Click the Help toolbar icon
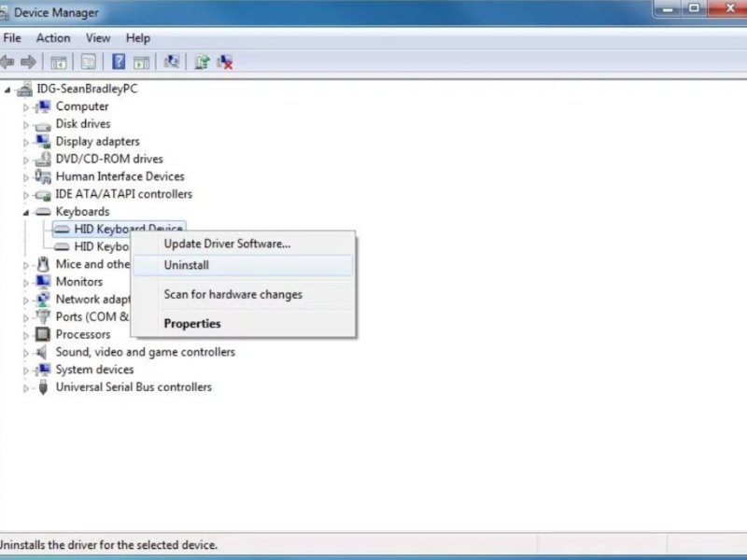The image size is (747, 560). (x=119, y=63)
